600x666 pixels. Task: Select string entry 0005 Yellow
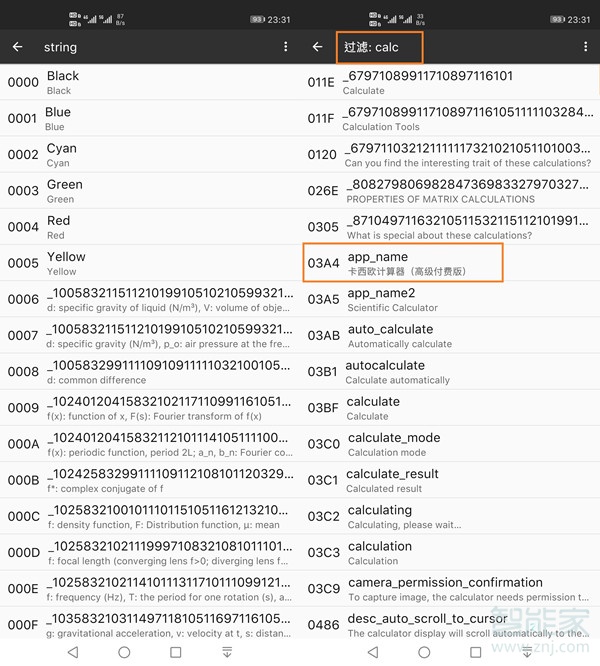point(150,263)
